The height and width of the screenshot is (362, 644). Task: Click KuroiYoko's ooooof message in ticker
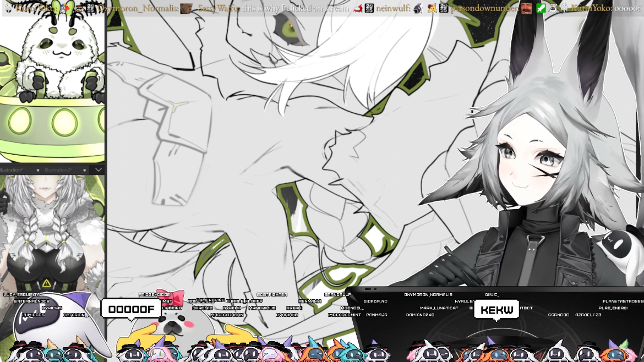627,8
